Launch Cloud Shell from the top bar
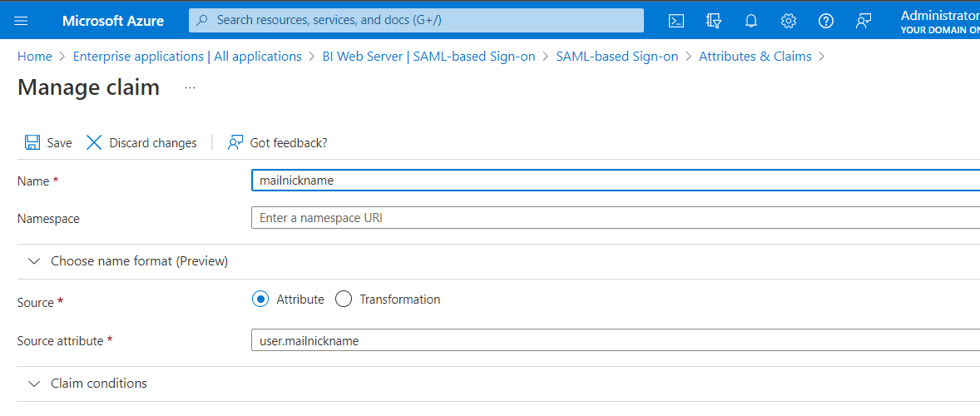 click(676, 21)
